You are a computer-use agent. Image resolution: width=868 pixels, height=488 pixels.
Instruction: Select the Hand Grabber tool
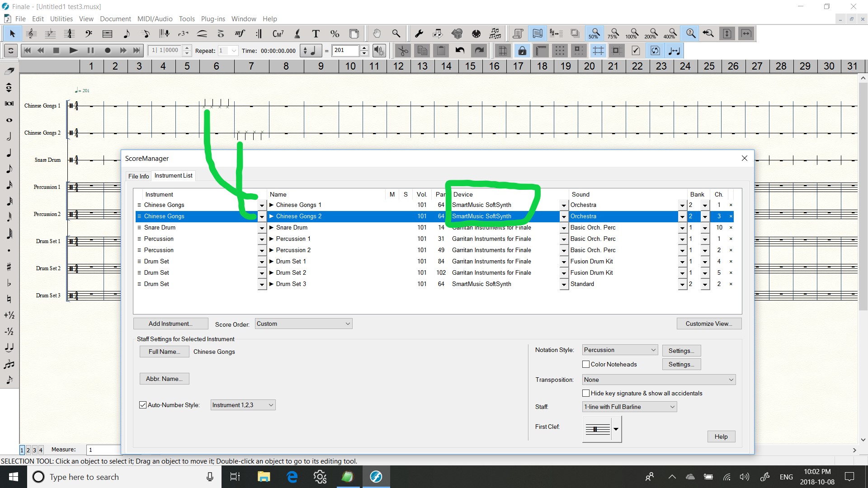tap(377, 33)
